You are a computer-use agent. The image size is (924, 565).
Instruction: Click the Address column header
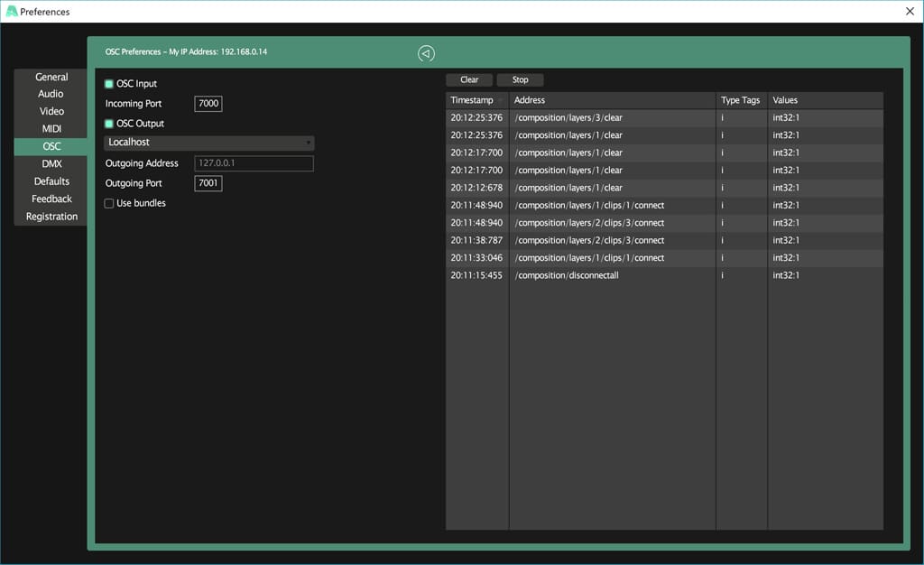(x=612, y=100)
